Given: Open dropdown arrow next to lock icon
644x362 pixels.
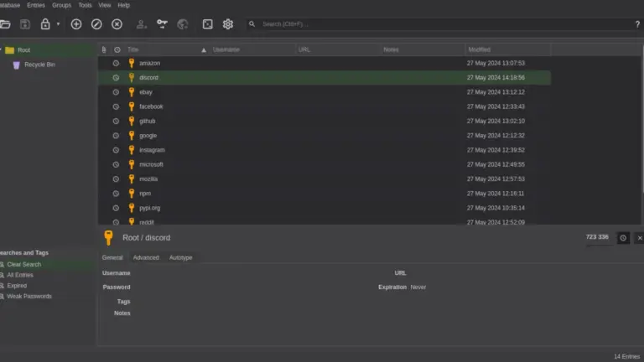Looking at the screenshot, I should (x=59, y=24).
